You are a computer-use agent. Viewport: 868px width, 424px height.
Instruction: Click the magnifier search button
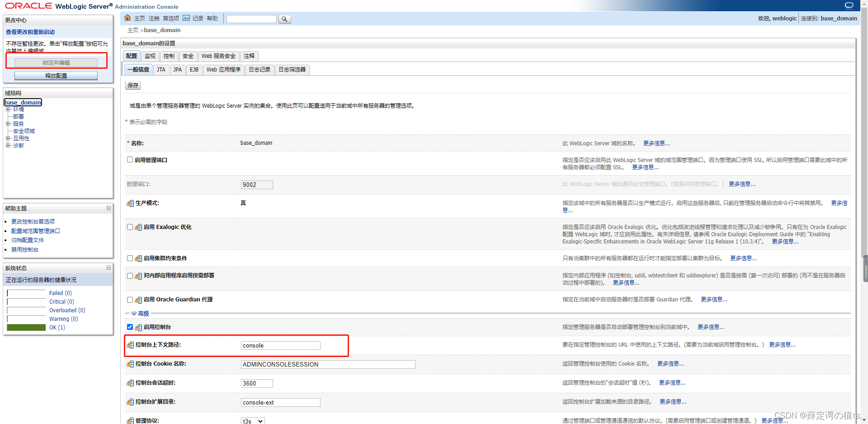point(284,19)
